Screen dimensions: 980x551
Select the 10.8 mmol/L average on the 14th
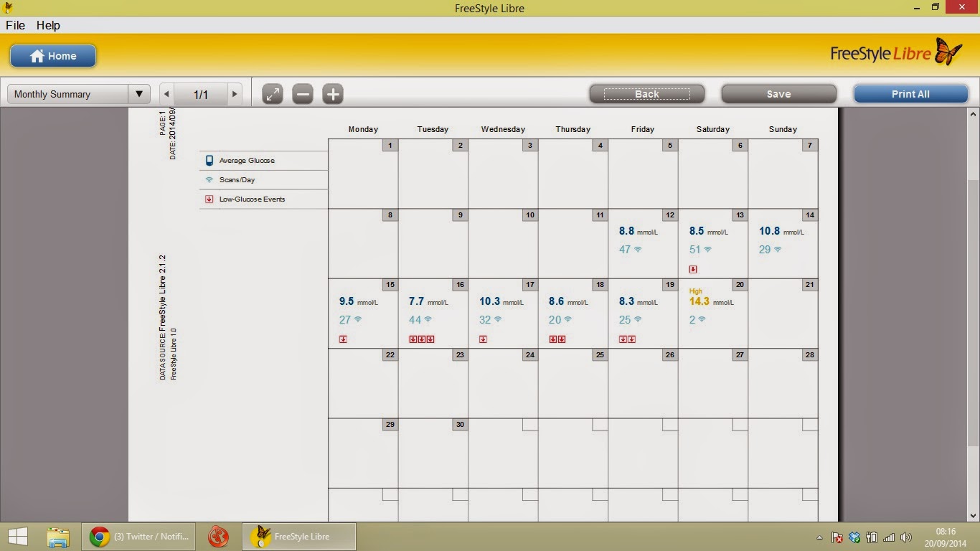pyautogui.click(x=781, y=232)
